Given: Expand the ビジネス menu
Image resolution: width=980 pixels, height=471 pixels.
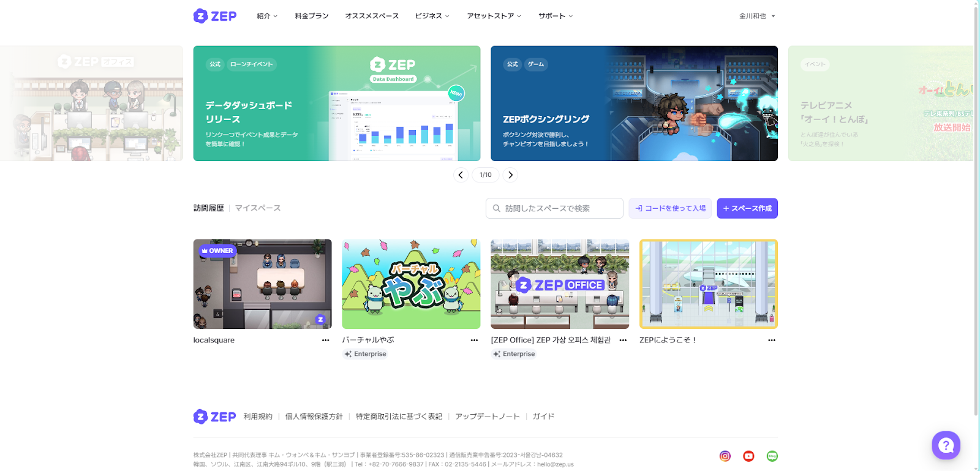Looking at the screenshot, I should (432, 16).
